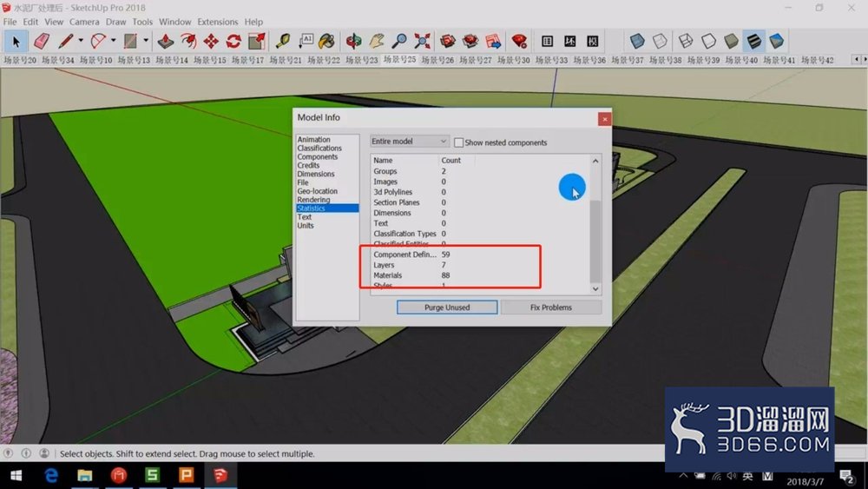Select the Pencil line tool
This screenshot has height=489, width=868.
pos(66,41)
